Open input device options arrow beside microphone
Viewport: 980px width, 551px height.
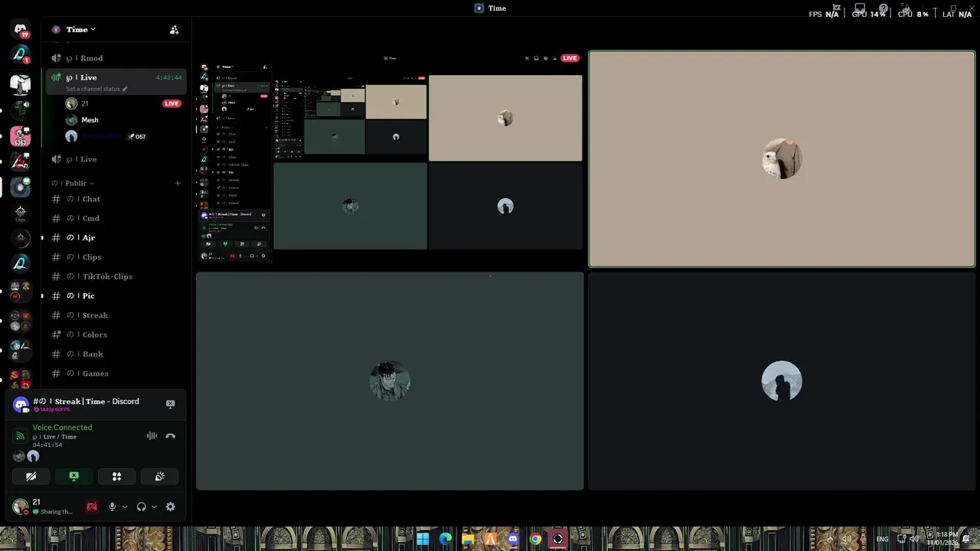[125, 507]
